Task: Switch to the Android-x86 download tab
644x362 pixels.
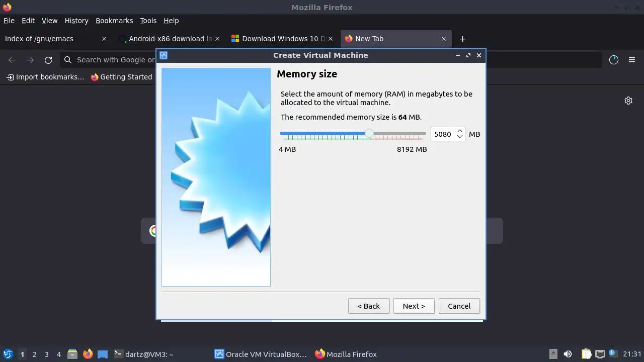Action: (x=170, y=39)
